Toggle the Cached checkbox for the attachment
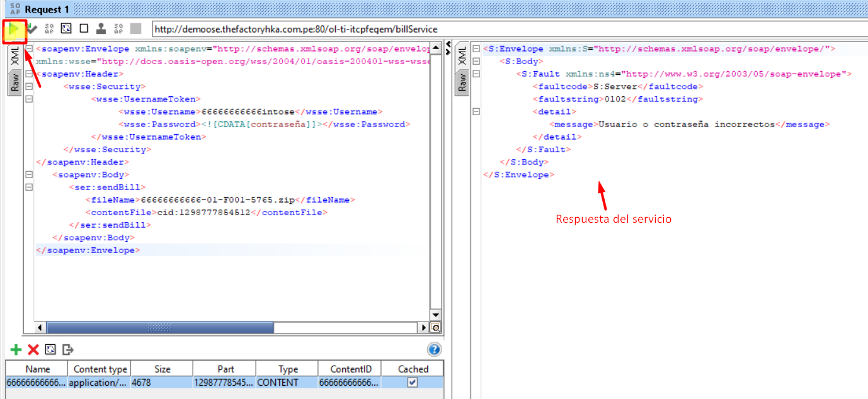 [x=413, y=382]
